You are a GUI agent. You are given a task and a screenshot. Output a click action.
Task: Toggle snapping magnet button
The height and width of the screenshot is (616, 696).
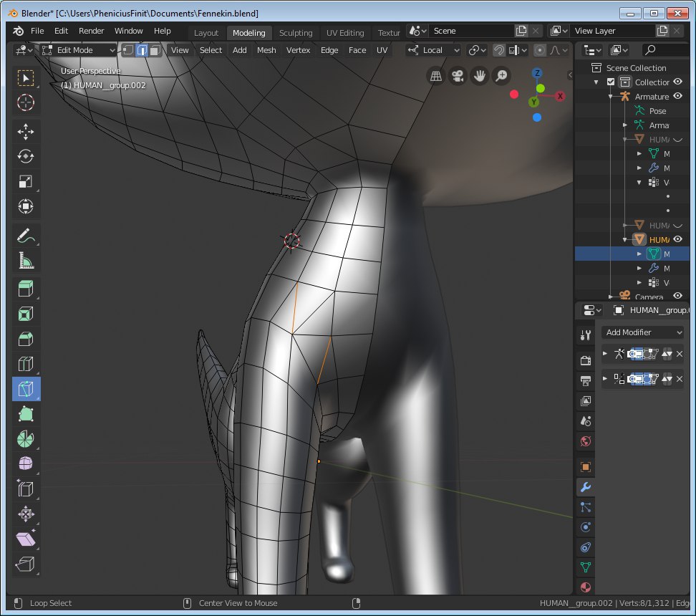(x=499, y=50)
